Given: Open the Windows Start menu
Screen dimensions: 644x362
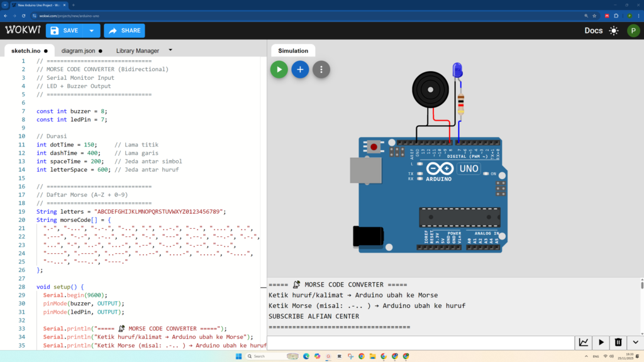Looking at the screenshot, I should pos(238,356).
